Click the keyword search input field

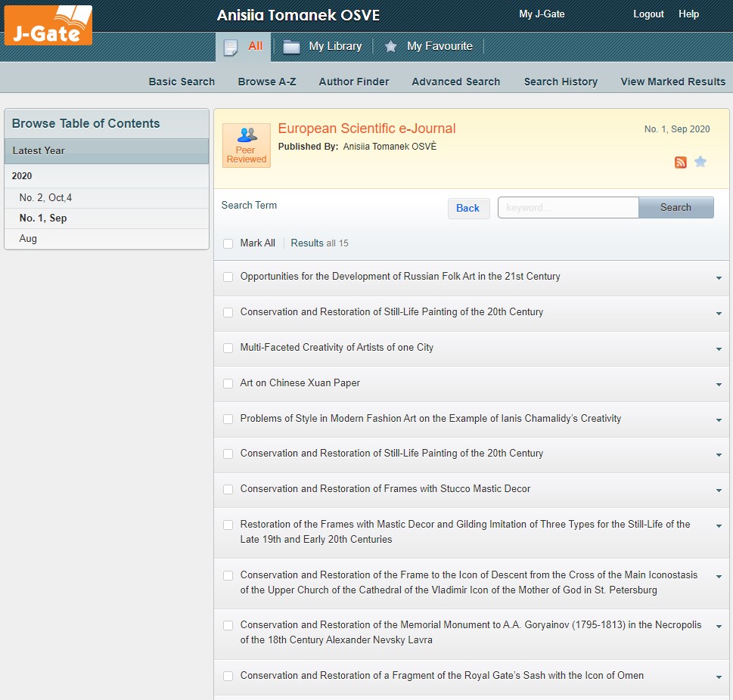tap(568, 208)
